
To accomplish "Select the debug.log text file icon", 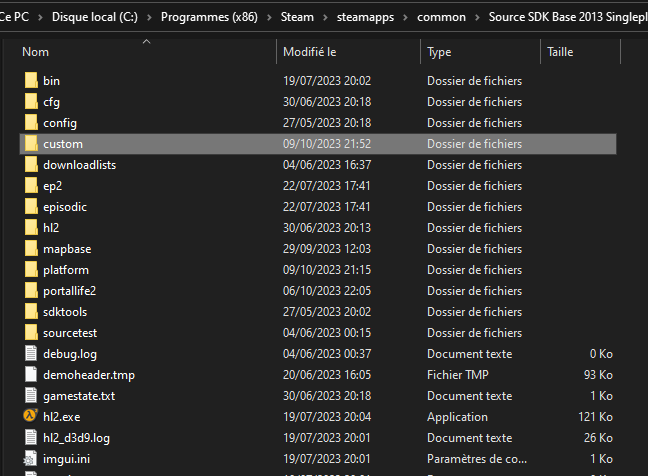I will click(x=29, y=354).
